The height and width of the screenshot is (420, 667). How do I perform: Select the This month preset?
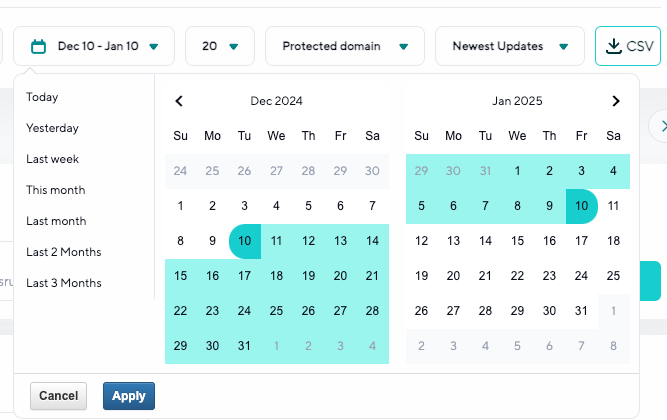coord(56,190)
